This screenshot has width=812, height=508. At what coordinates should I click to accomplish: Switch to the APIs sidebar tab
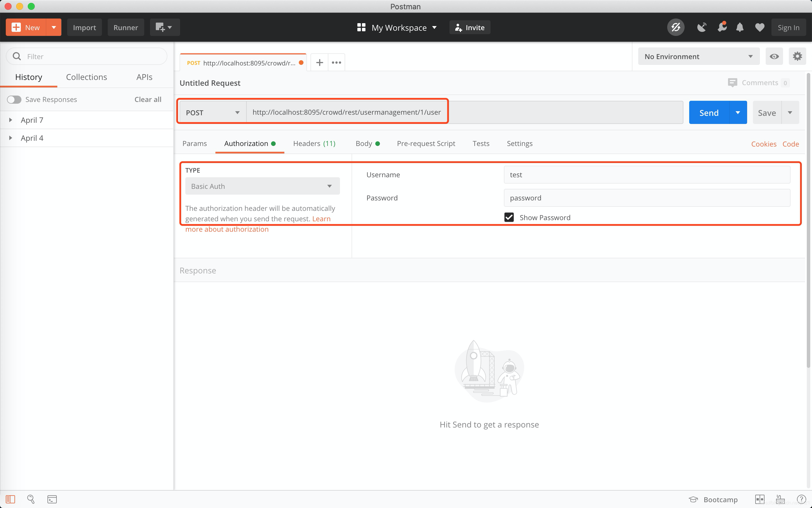click(144, 77)
